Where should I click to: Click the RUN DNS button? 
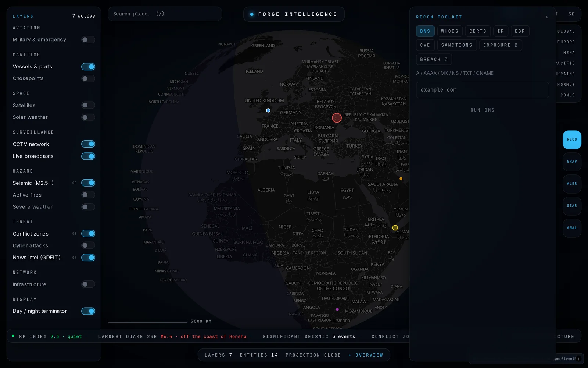[x=482, y=110]
